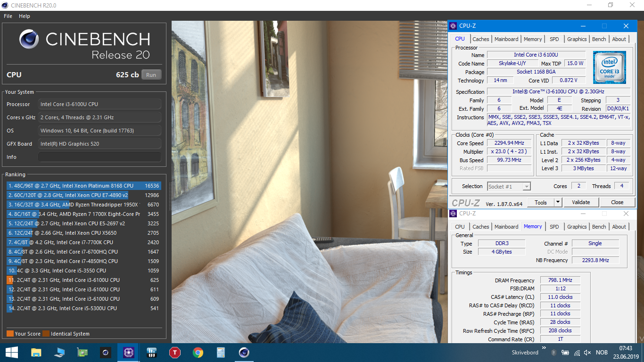Open CPU-Z from the taskbar
The width and height of the screenshot is (644, 362).
click(x=128, y=353)
